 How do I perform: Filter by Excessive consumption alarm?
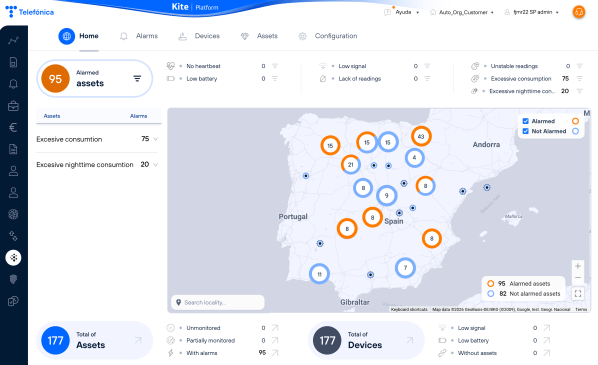click(x=579, y=79)
